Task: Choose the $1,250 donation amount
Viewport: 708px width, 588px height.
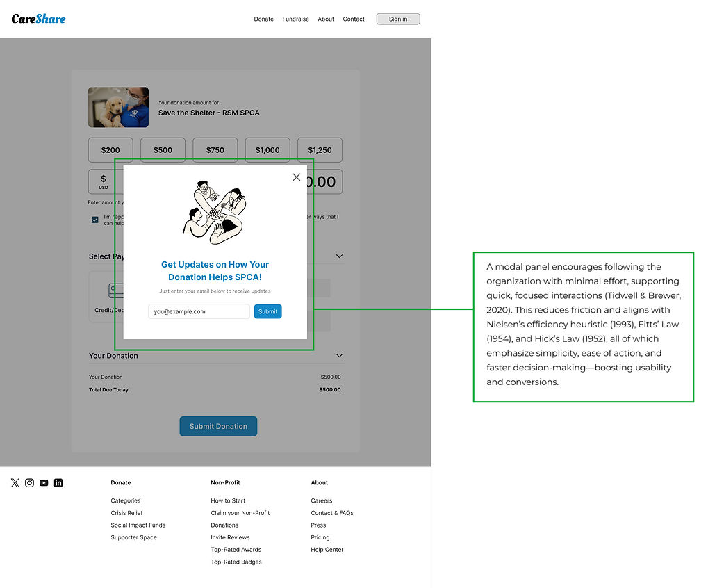Action: coord(320,150)
